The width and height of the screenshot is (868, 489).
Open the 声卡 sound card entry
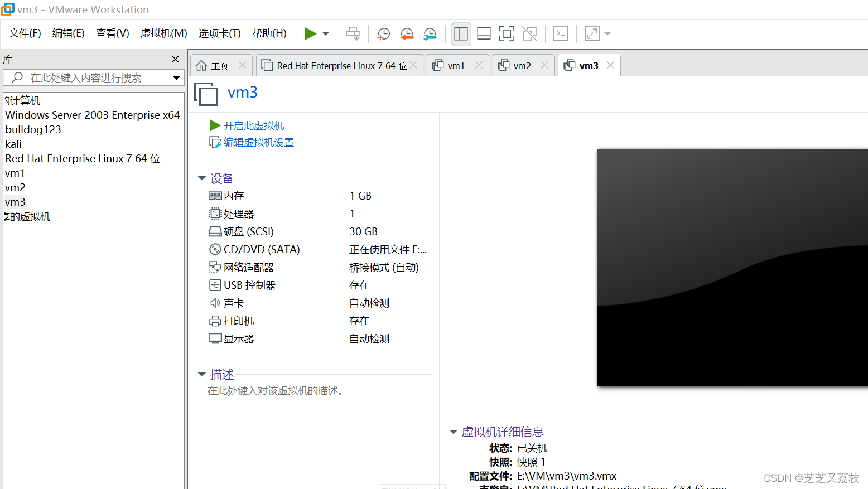click(226, 303)
